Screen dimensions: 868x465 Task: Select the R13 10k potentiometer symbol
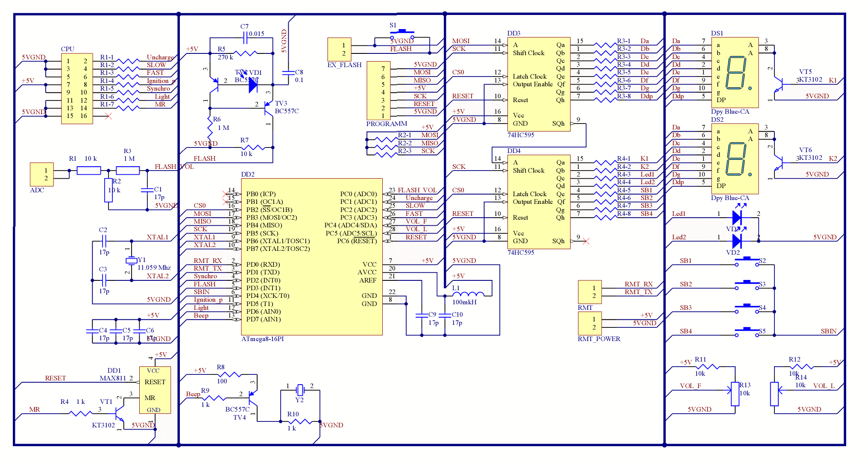tap(735, 394)
